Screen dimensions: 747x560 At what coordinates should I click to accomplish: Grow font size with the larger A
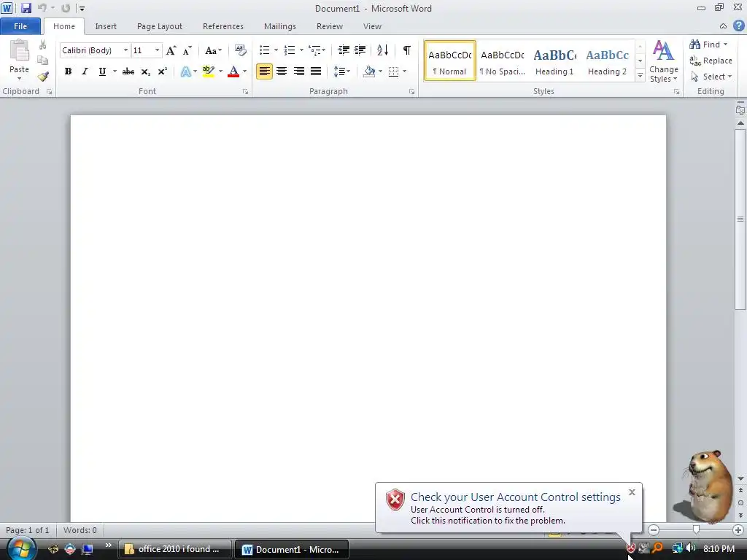171,50
